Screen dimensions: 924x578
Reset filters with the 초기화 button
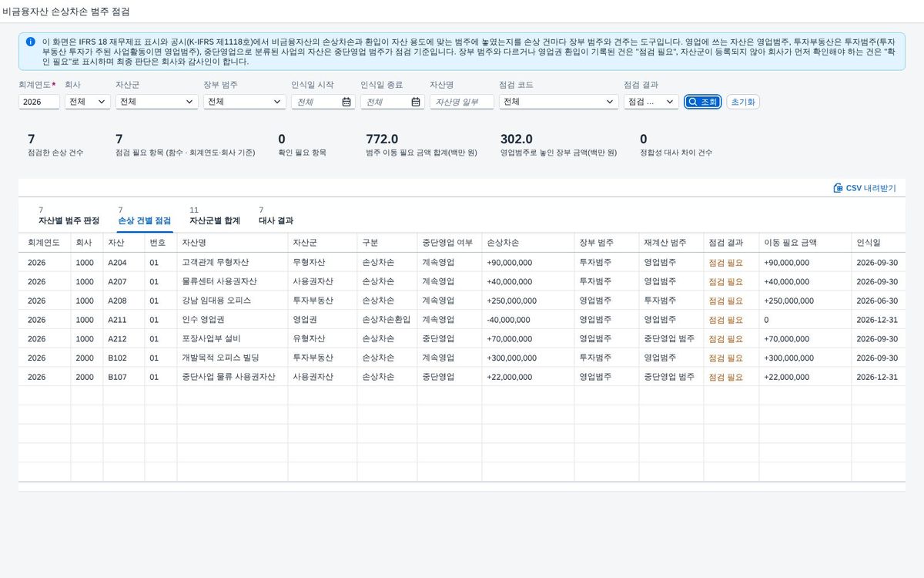tap(743, 102)
